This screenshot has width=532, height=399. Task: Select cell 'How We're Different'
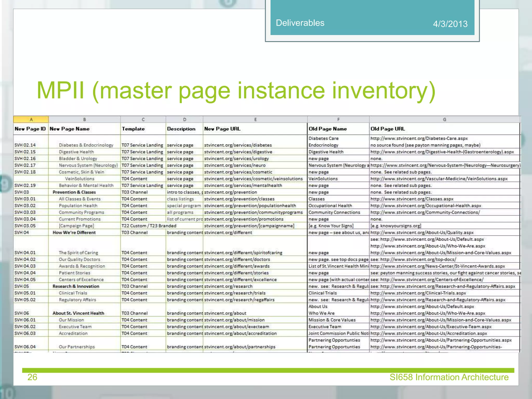click(x=84, y=232)
